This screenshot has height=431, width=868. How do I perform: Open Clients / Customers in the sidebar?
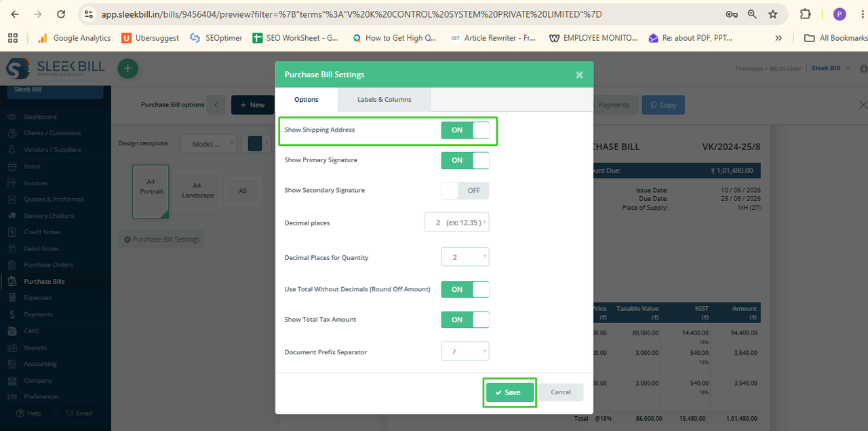coord(52,133)
